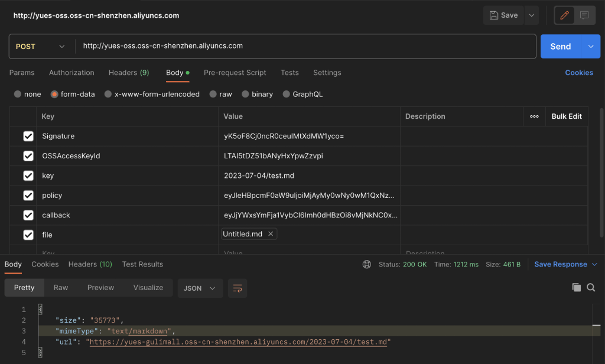Click the wrap lines icon in response
605x364 pixels.
point(238,288)
